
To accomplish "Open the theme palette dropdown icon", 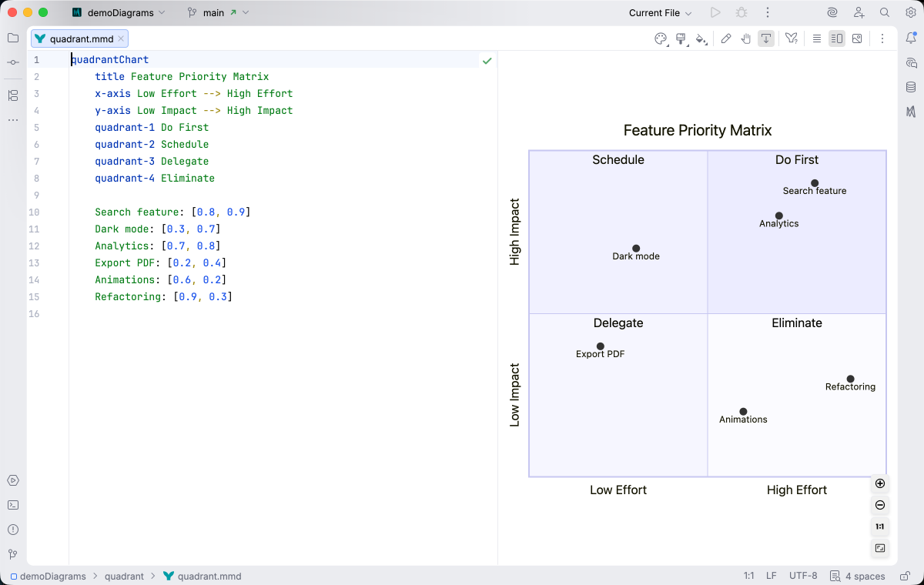I will (661, 38).
